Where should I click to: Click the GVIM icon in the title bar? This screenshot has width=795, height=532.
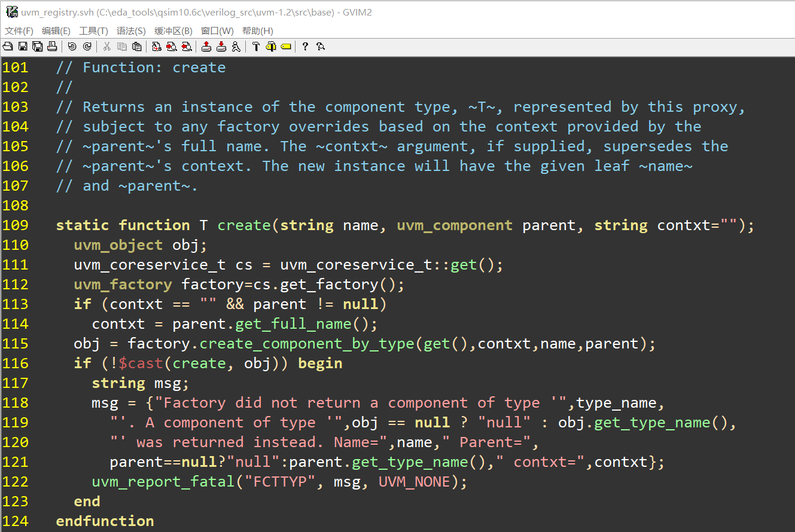pos(11,12)
